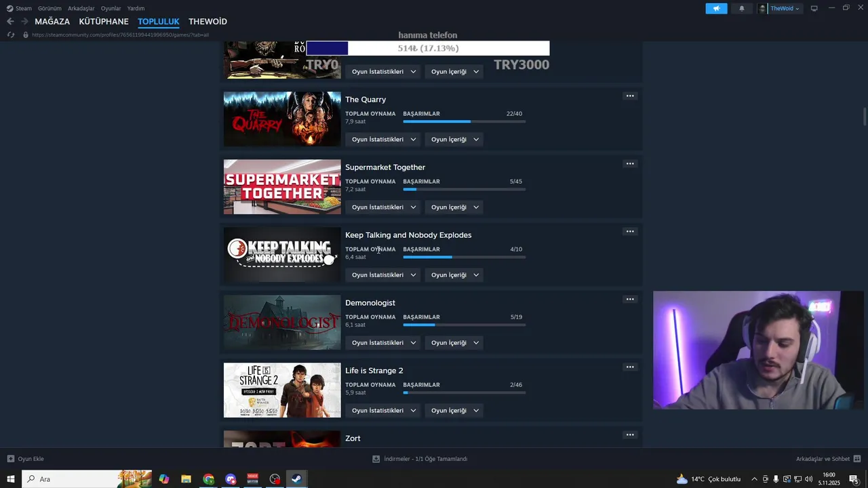This screenshot has width=868, height=488.
Task: Click the downloads icon in the status bar
Action: [x=376, y=459]
